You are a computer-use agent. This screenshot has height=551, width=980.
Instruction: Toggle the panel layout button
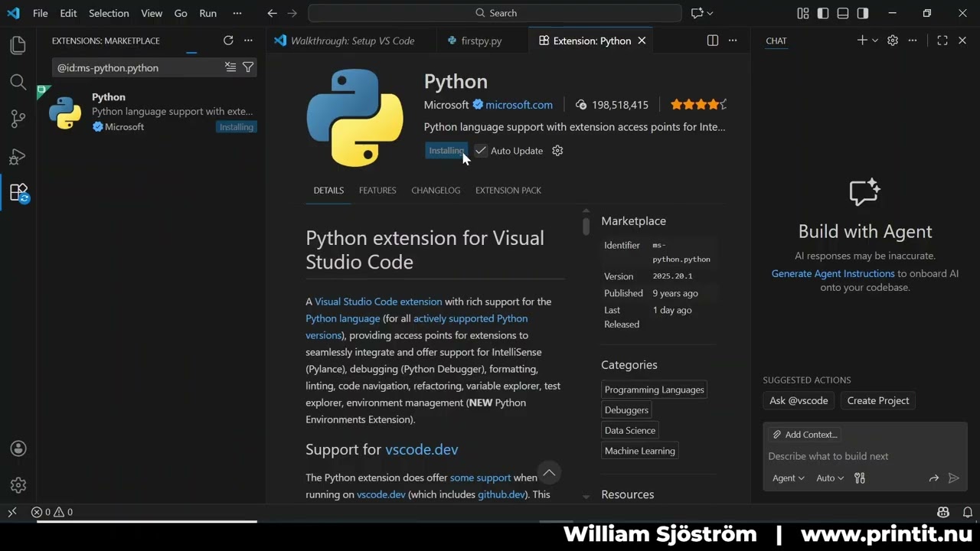click(843, 13)
